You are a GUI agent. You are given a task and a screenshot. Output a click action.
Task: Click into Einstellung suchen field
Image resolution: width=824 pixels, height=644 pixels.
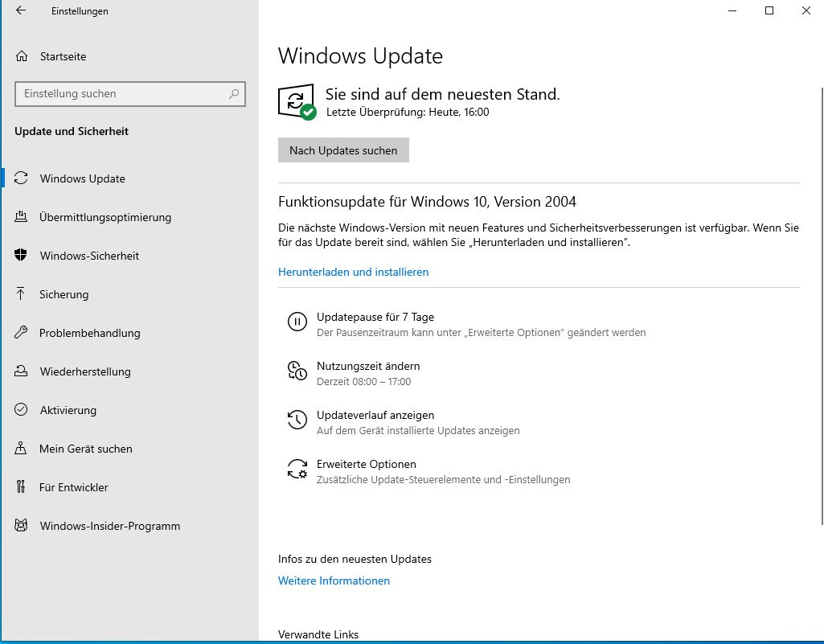[129, 94]
